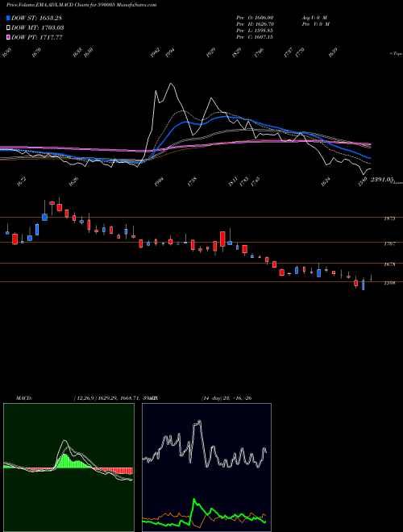Select the DOW MT: 1703.03 label
Image resolution: width=403 pixels, height=532 pixels.
point(38,28)
